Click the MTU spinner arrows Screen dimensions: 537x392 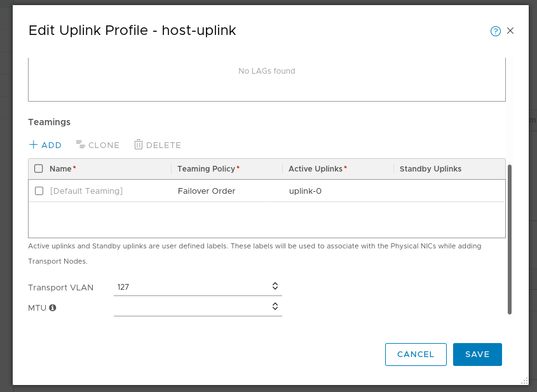[275, 306]
